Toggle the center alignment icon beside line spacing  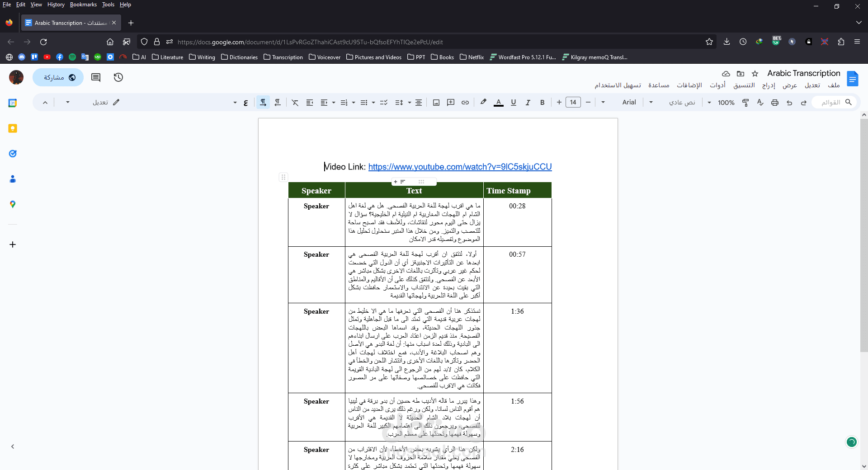[x=419, y=103]
